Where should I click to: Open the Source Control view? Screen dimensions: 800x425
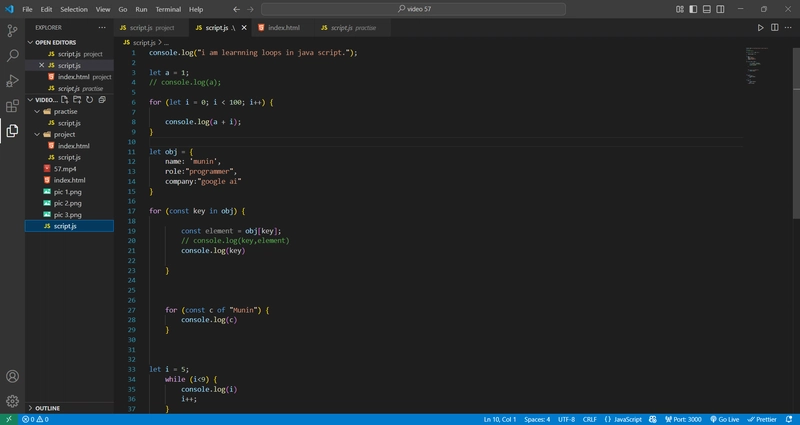tap(12, 30)
